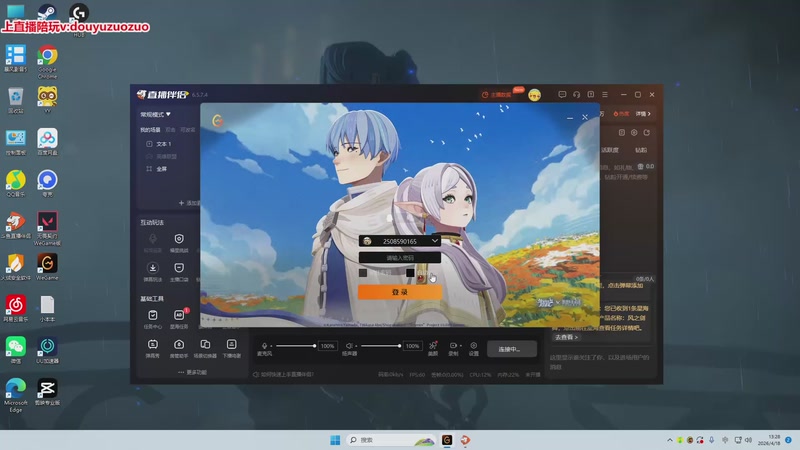Focus the password input field
Image resolution: width=800 pixels, height=450 pixels.
(x=399, y=258)
